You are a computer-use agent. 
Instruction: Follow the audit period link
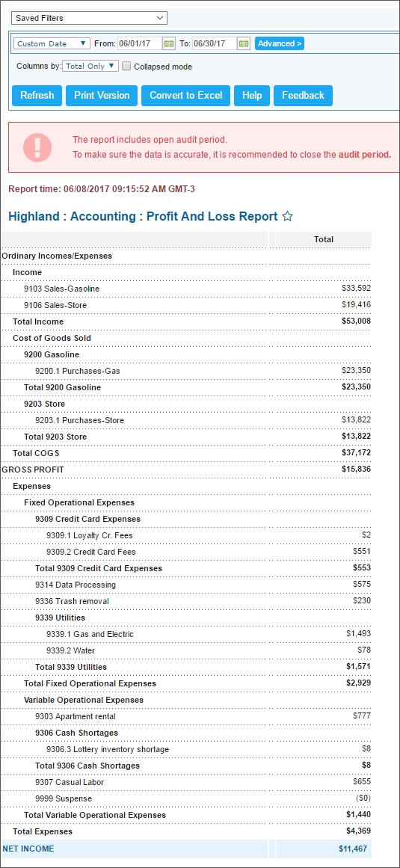pyautogui.click(x=365, y=155)
